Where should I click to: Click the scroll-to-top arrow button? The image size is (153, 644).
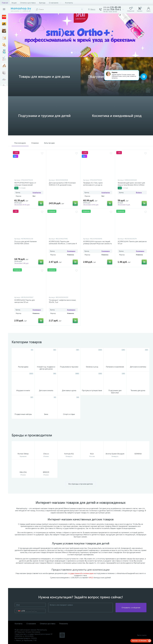coord(148,91)
